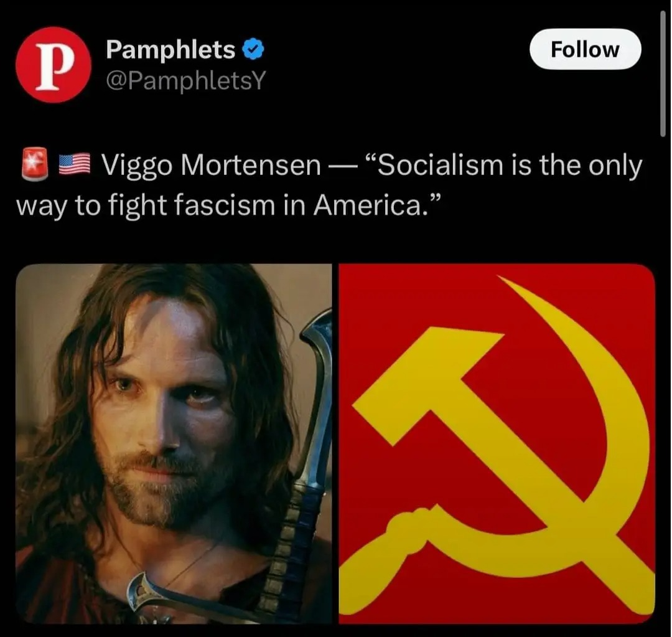Open the hammer and sickle image
This screenshot has width=672, height=637.
tap(497, 443)
